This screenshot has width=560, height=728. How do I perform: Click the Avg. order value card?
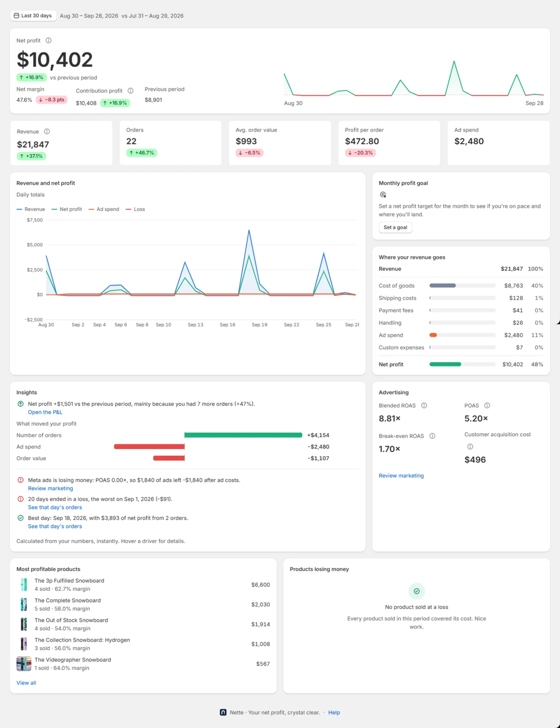click(280, 143)
